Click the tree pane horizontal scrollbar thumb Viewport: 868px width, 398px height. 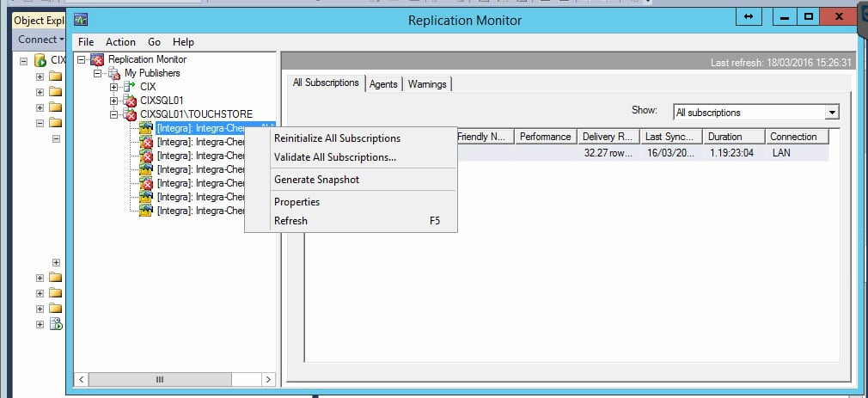pos(160,380)
